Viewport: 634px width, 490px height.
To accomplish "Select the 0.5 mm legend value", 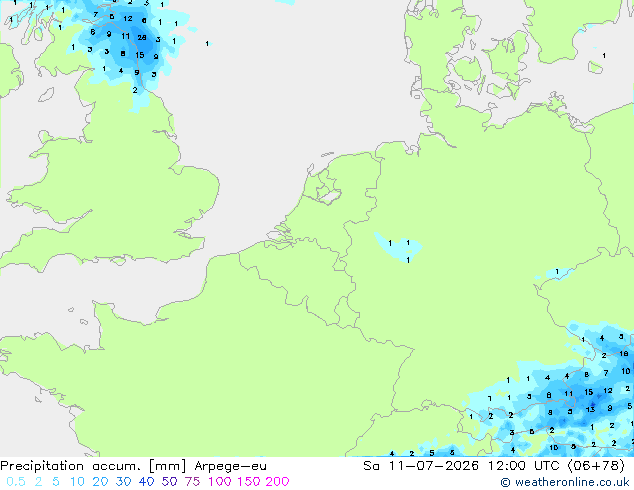I will click(16, 482).
